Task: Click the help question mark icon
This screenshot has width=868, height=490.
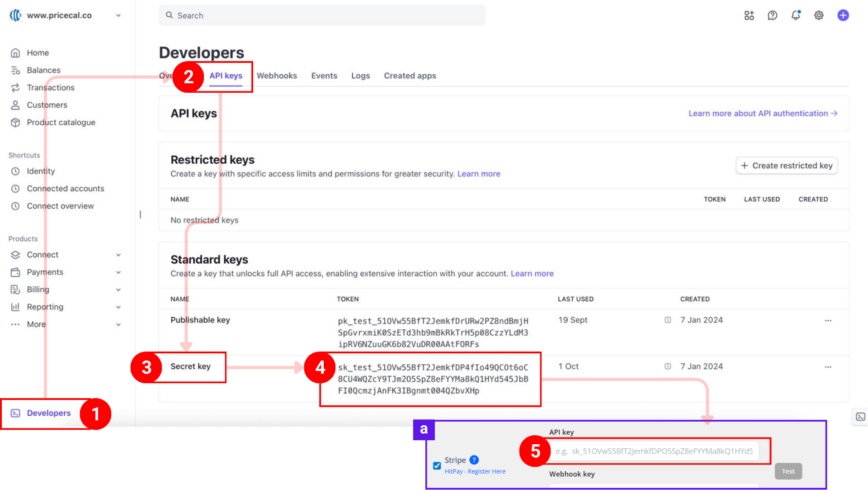Action: point(772,15)
